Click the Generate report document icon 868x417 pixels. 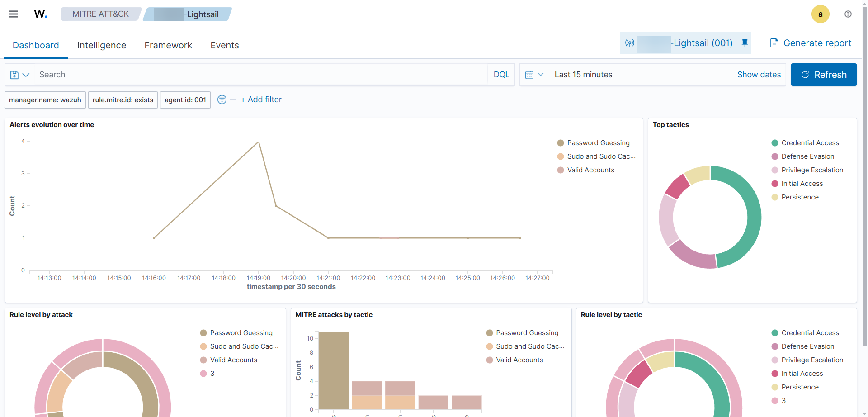(x=774, y=43)
